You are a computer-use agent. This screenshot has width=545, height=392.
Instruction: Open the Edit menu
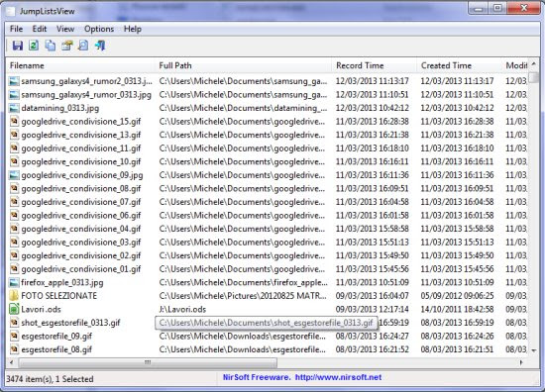pos(40,29)
